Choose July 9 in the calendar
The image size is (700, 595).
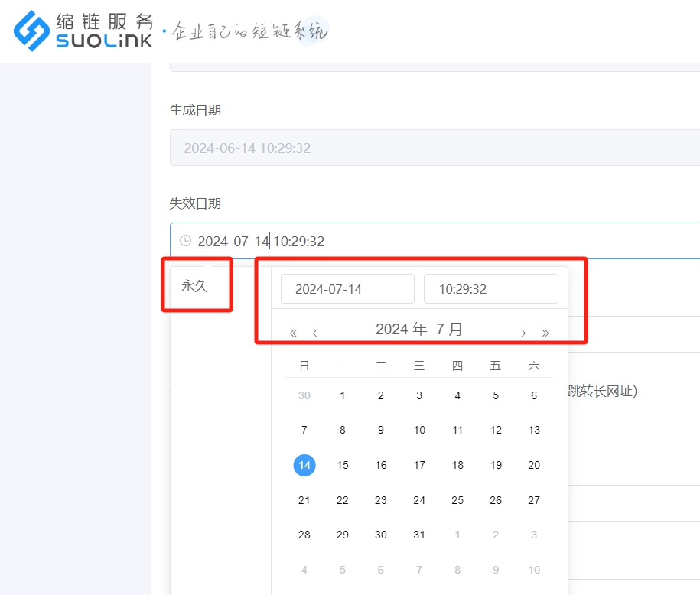(x=381, y=430)
